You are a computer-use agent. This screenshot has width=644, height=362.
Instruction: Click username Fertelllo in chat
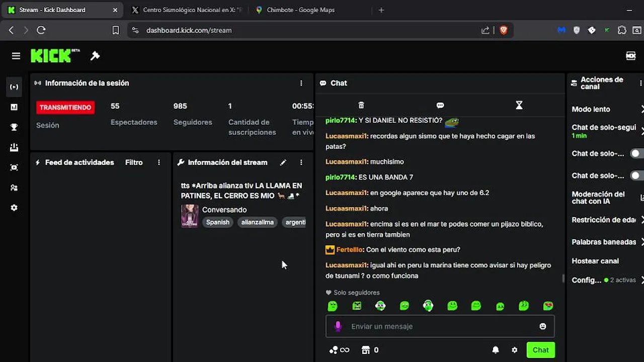[x=350, y=250]
